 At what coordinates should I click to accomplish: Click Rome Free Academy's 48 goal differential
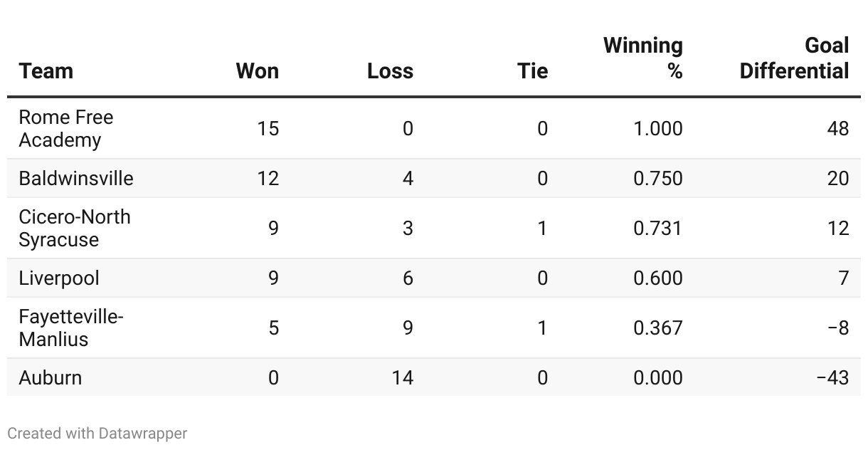(838, 128)
